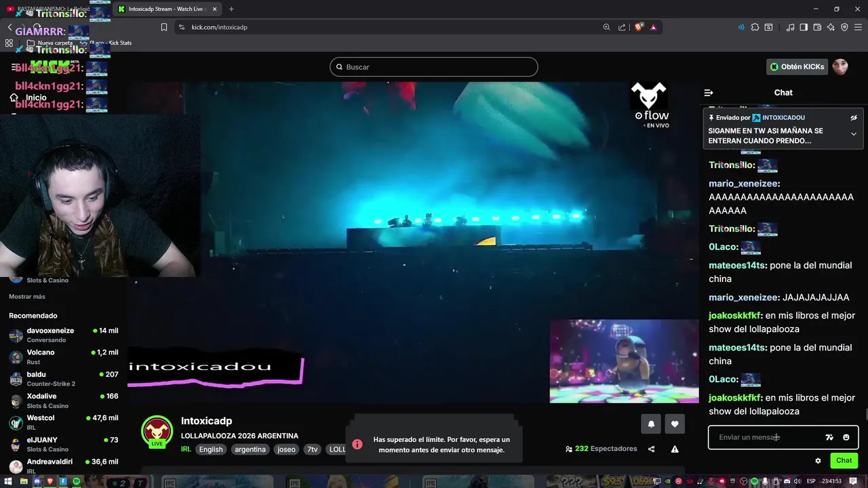Click the Brave Shields lion icon
Screen dimensions: 868x488
[x=639, y=27]
